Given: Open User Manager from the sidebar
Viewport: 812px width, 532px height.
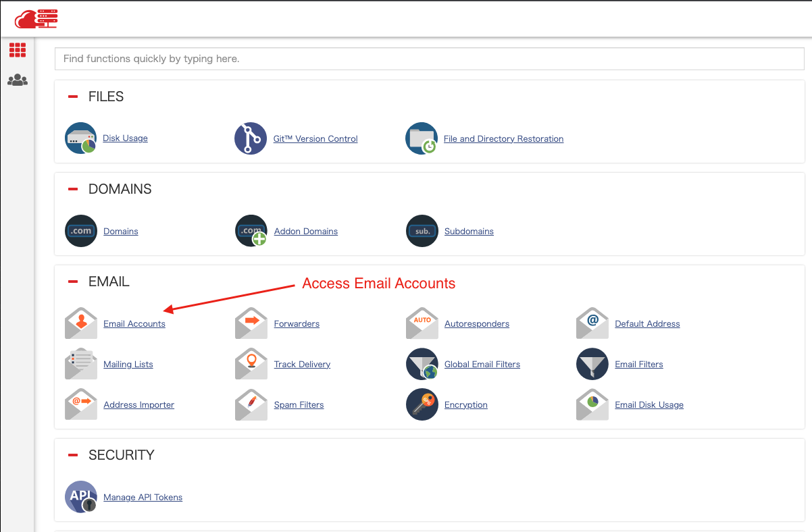Looking at the screenshot, I should [x=18, y=80].
